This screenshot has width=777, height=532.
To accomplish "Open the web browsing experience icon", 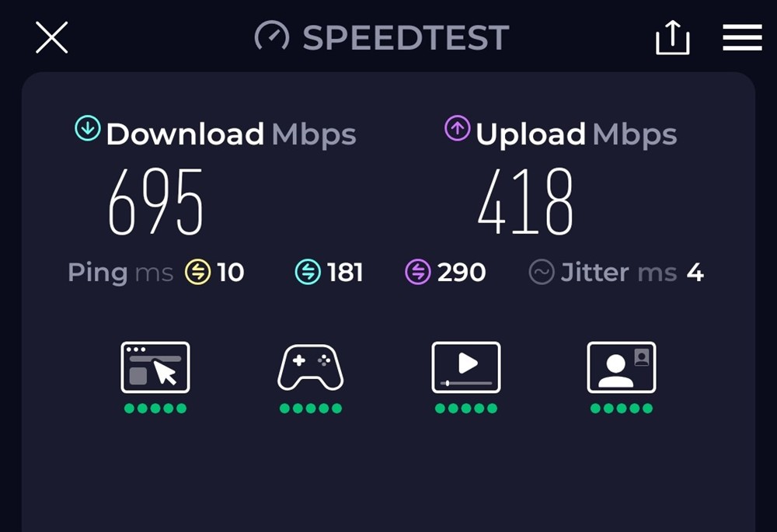I will click(155, 367).
